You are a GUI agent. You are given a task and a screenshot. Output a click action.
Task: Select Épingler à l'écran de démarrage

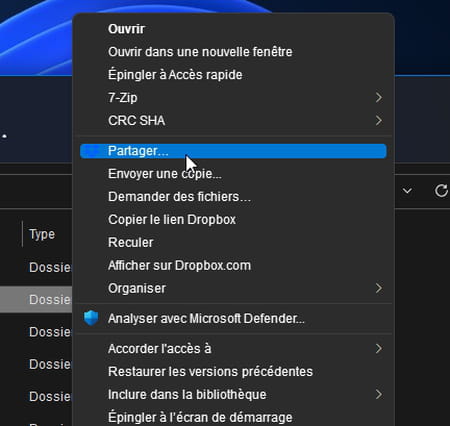tap(200, 417)
